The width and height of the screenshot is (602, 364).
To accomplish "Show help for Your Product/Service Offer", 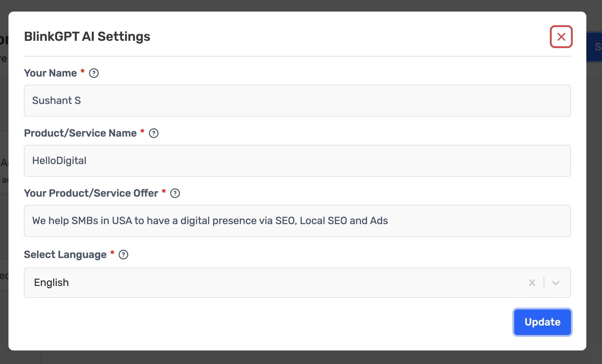I will tap(175, 193).
